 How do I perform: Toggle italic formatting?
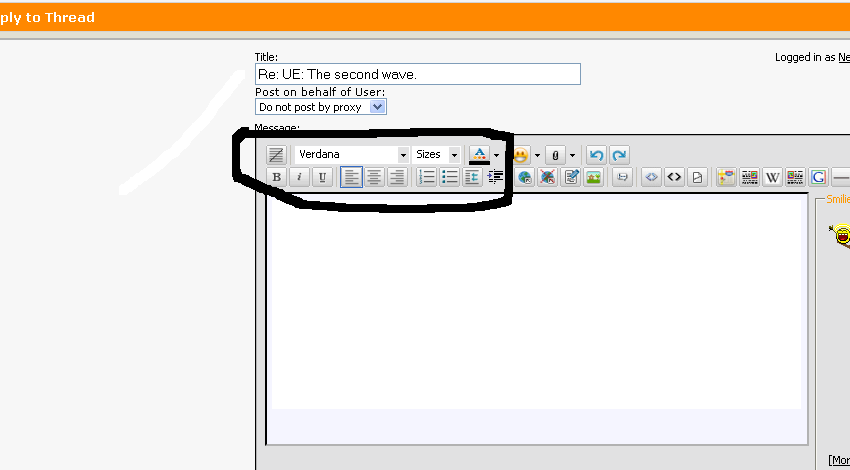(x=299, y=178)
